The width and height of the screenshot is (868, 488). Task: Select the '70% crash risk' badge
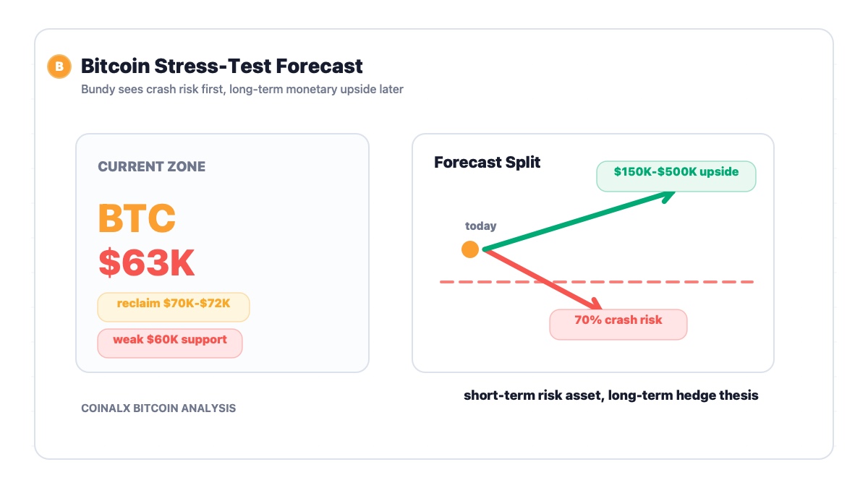(618, 324)
